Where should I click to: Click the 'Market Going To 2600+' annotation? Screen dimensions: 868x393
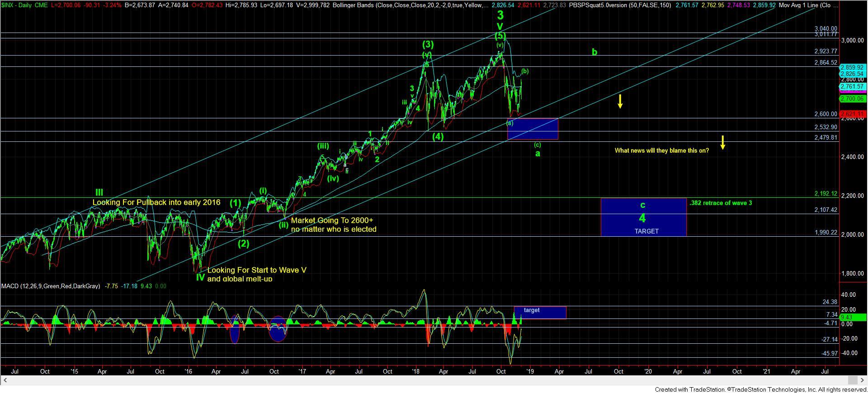tap(332, 220)
